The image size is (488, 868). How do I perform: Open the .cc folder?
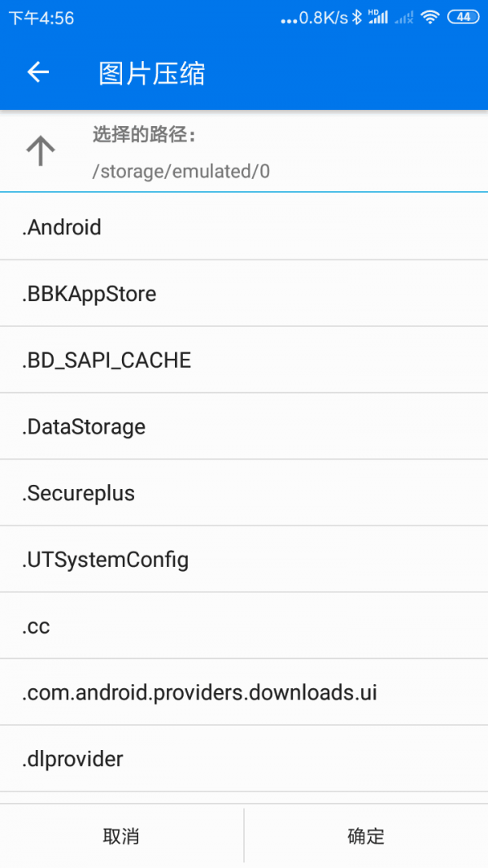coord(244,626)
